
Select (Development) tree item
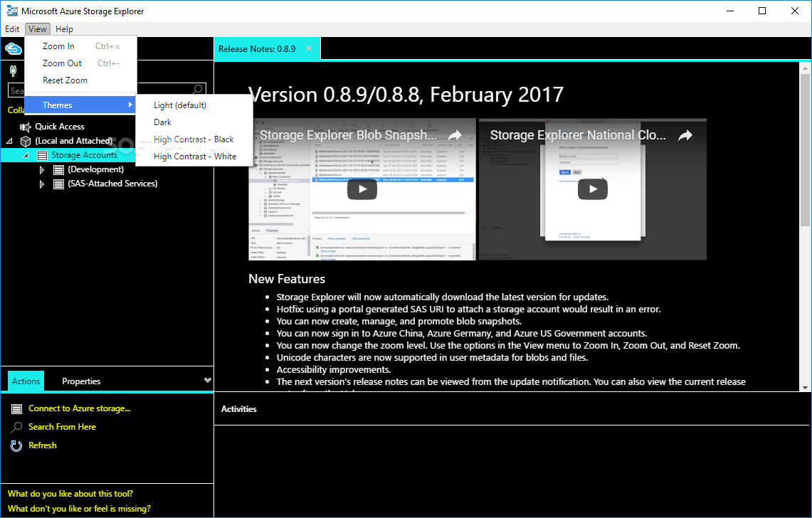coord(96,169)
